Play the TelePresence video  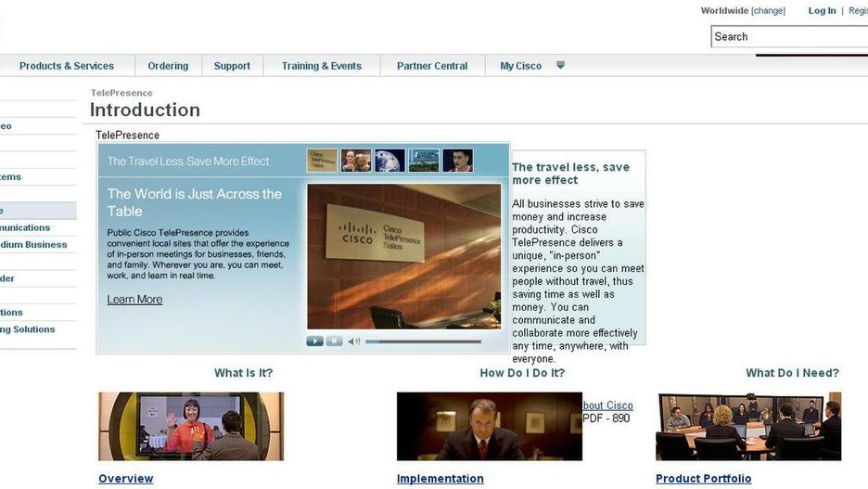coord(315,341)
